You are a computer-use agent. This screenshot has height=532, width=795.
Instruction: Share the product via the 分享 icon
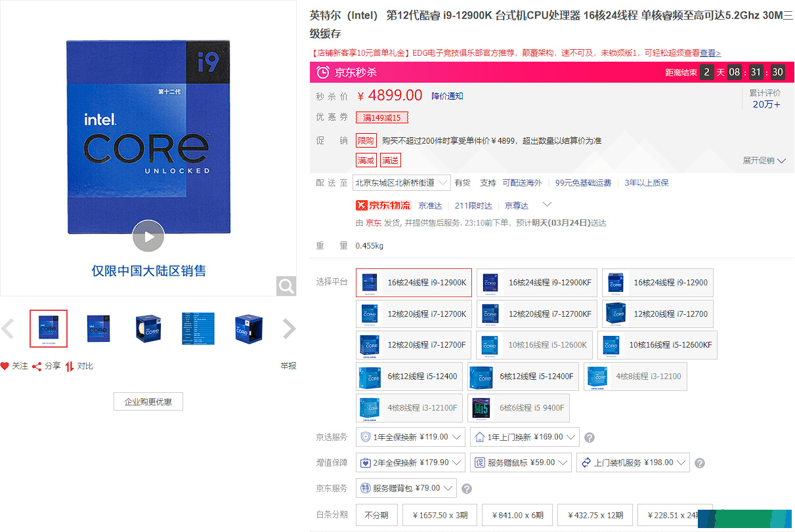37,366
